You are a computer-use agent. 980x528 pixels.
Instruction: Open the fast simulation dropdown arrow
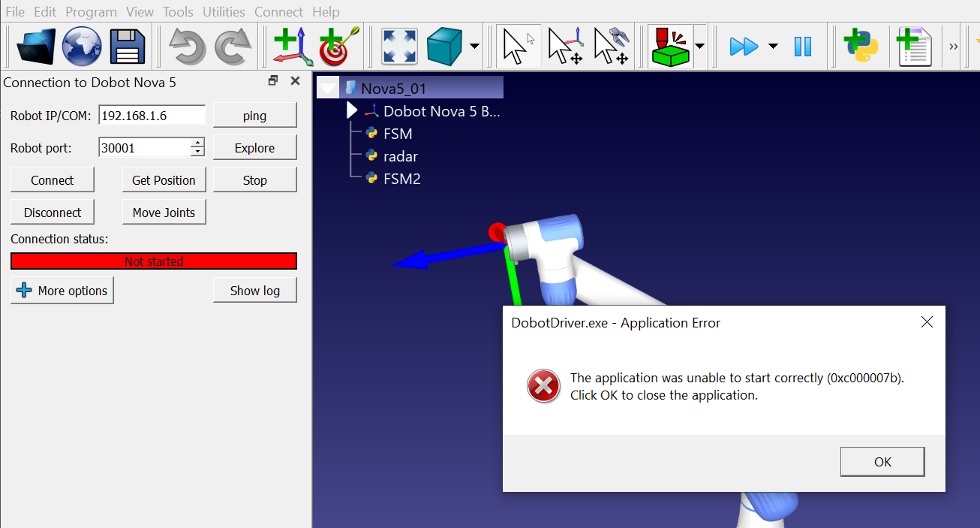coord(773,47)
